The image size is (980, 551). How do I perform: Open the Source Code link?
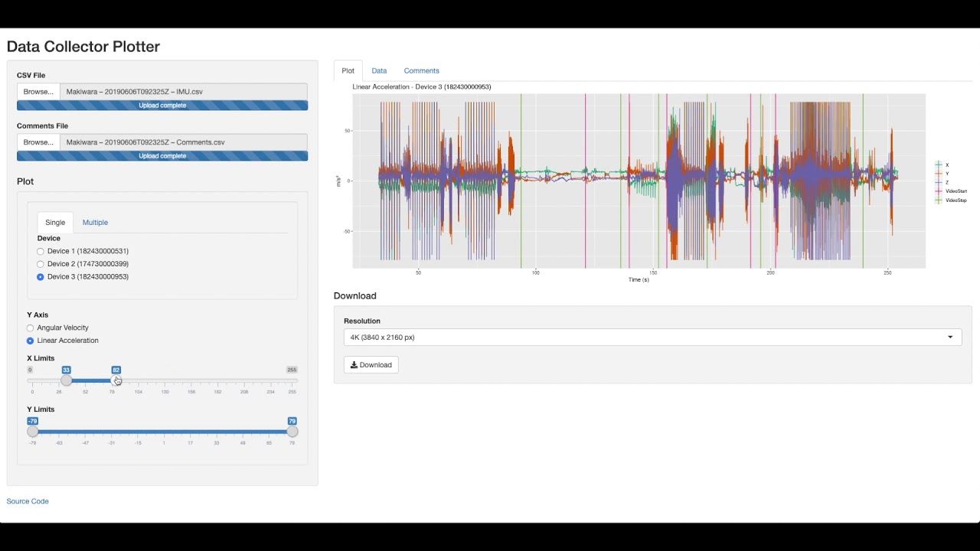click(28, 501)
